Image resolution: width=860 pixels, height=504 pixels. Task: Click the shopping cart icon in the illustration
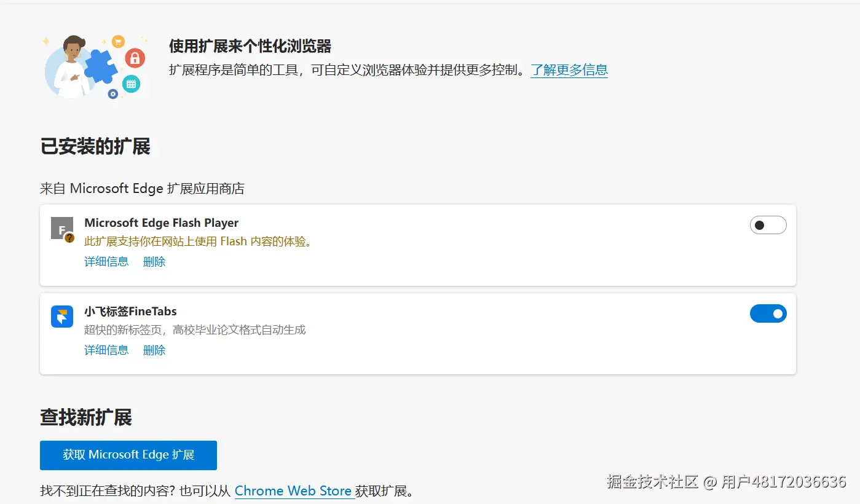pyautogui.click(x=118, y=41)
